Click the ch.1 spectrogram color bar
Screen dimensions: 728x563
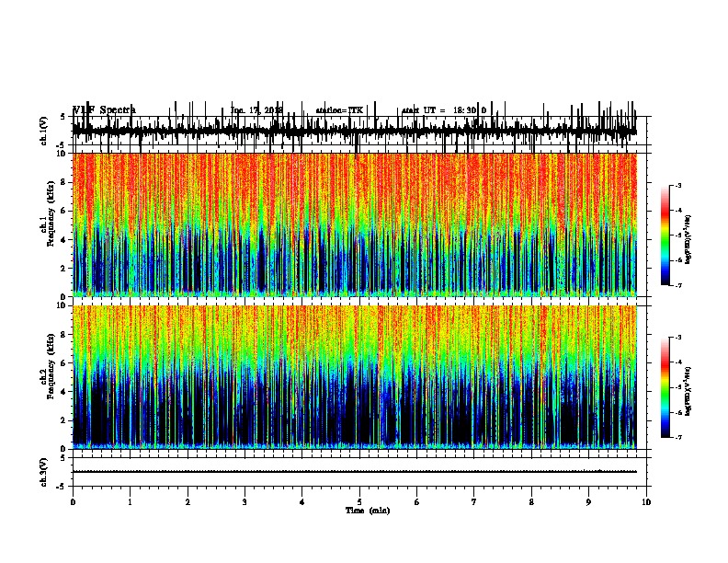665,236
